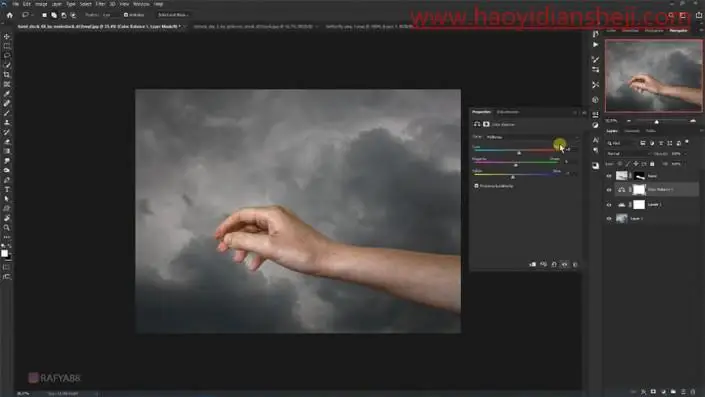The width and height of the screenshot is (705, 397).
Task: Select the Zoom tool
Action: (7, 227)
